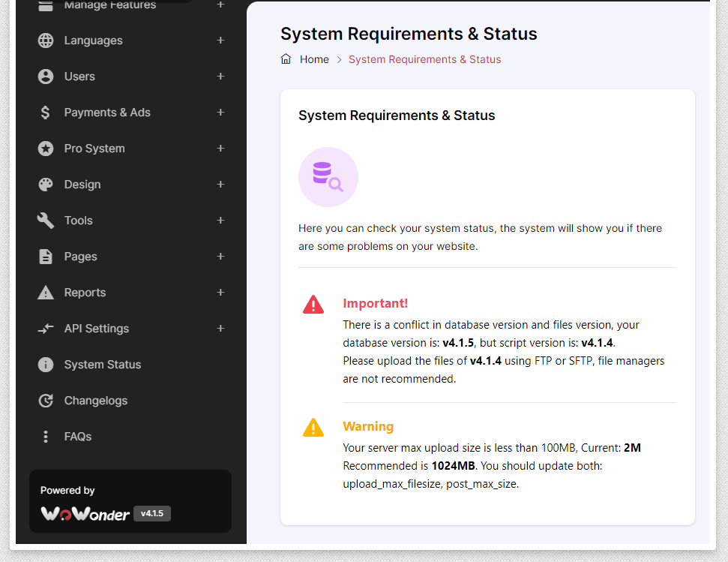Open the Design menu item
Screen dimensions: 728x562
82,185
